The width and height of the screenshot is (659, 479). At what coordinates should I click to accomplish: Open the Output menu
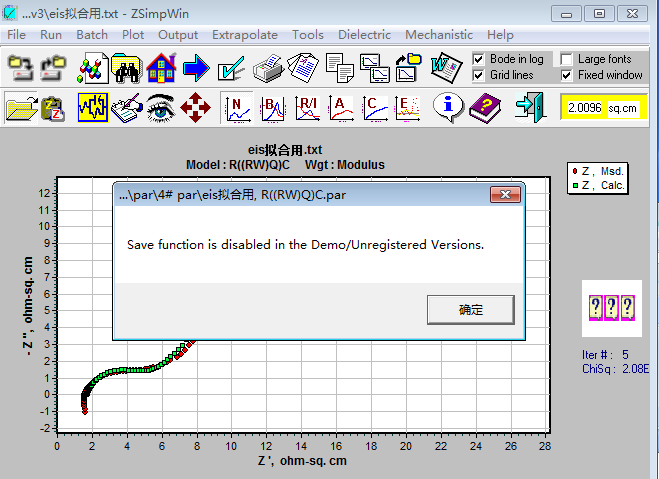pyautogui.click(x=178, y=35)
